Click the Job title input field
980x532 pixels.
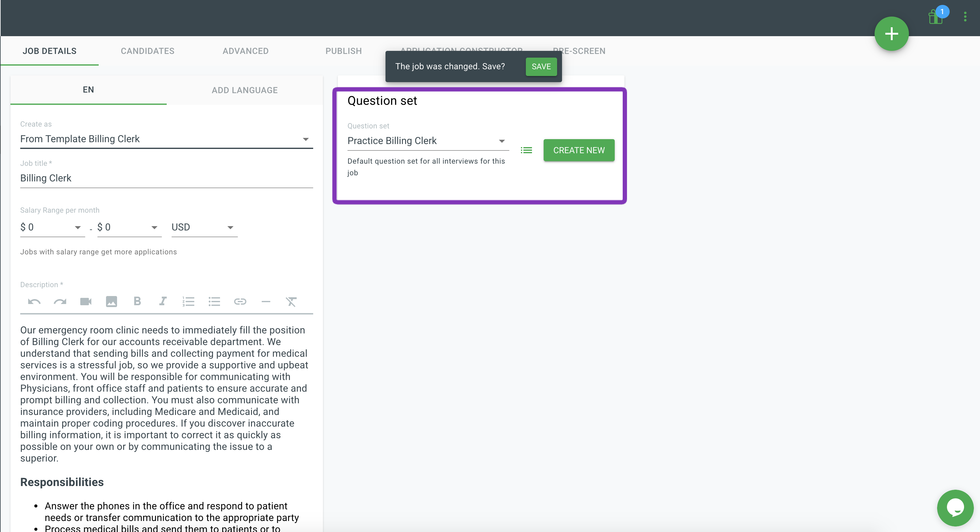pyautogui.click(x=166, y=178)
